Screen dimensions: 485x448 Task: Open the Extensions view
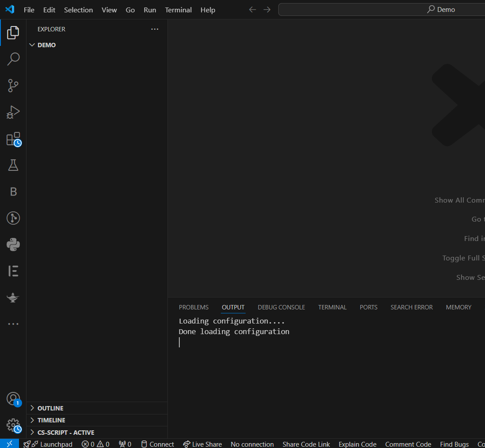13,139
